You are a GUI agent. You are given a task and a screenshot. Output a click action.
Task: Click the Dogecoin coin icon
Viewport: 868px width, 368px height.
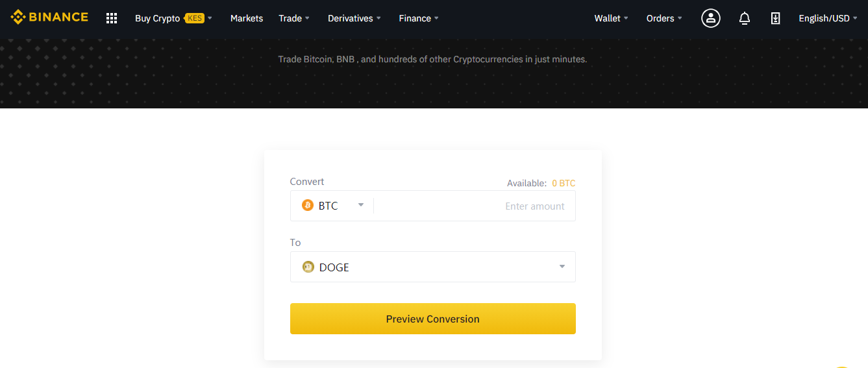point(308,267)
